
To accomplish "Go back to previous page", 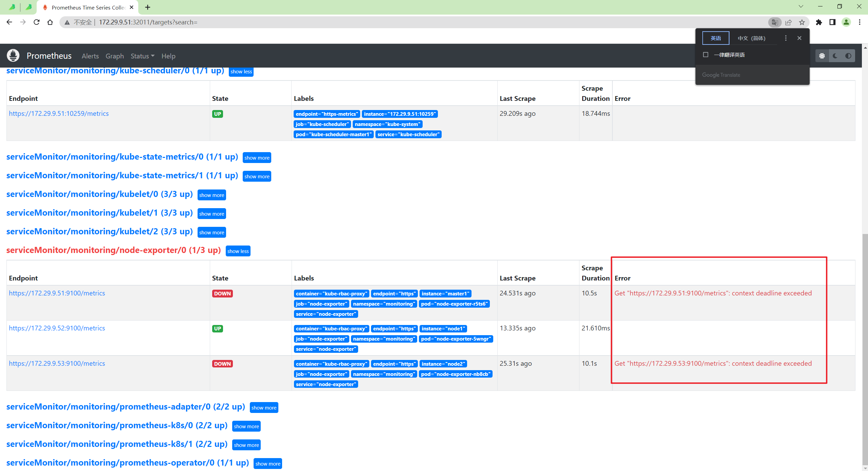I will [x=9, y=22].
